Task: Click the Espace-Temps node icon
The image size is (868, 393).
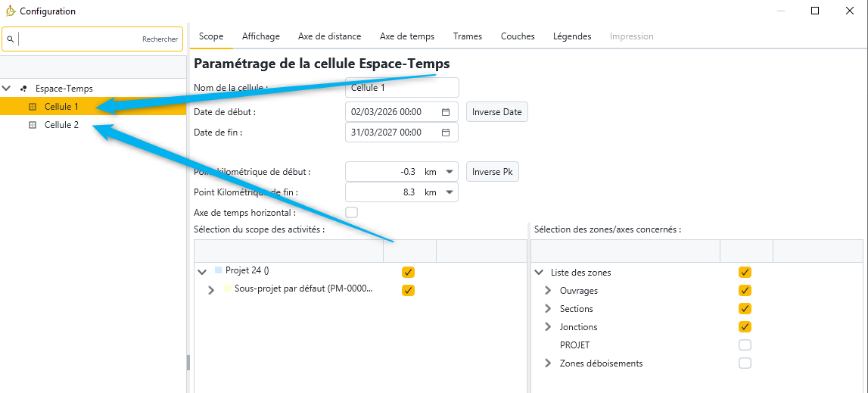Action: (x=24, y=89)
